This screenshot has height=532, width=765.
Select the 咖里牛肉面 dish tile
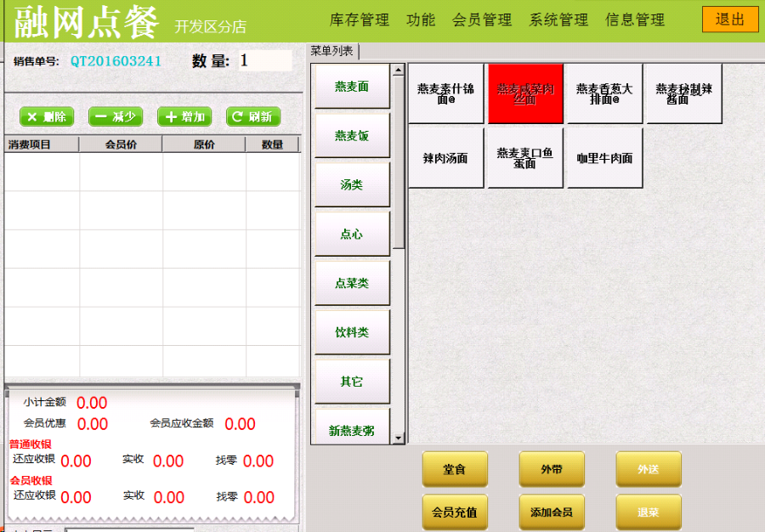point(603,156)
